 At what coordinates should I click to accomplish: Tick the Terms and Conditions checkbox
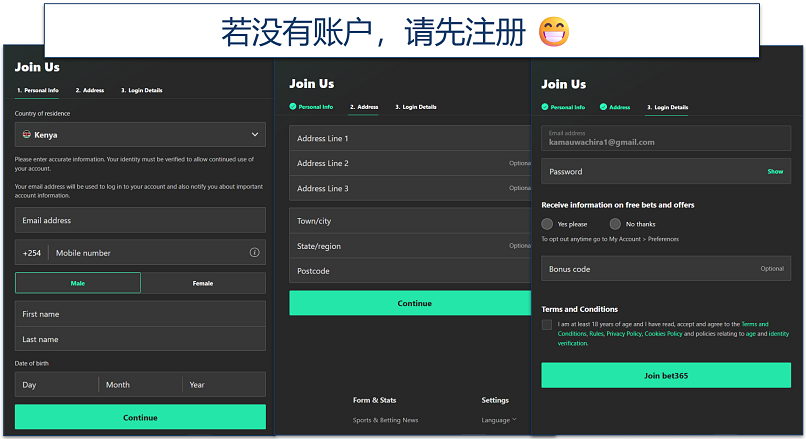(x=547, y=325)
